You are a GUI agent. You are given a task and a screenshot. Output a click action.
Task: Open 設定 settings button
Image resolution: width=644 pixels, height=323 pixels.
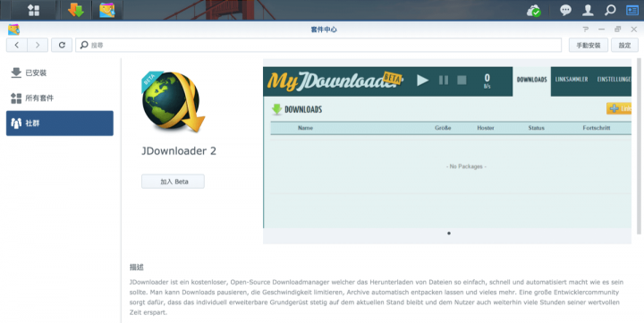pyautogui.click(x=624, y=46)
